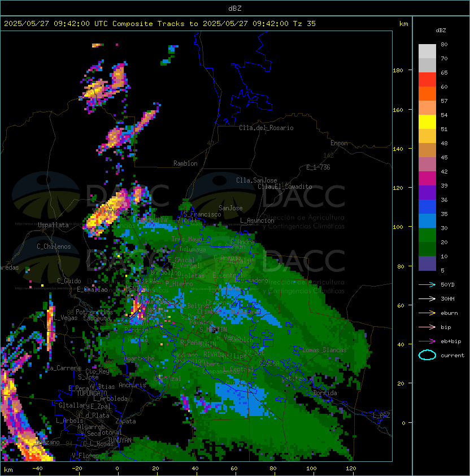Click the 'Lomas_Blancas' map label

(x=324, y=350)
